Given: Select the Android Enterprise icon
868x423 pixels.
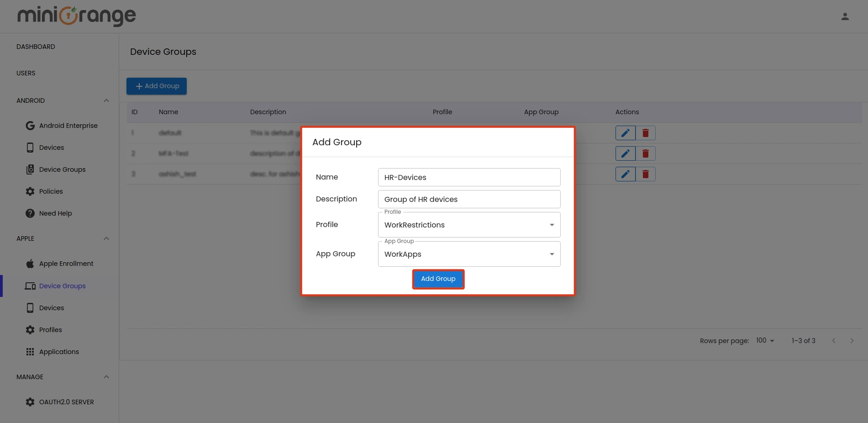Looking at the screenshot, I should tap(30, 125).
